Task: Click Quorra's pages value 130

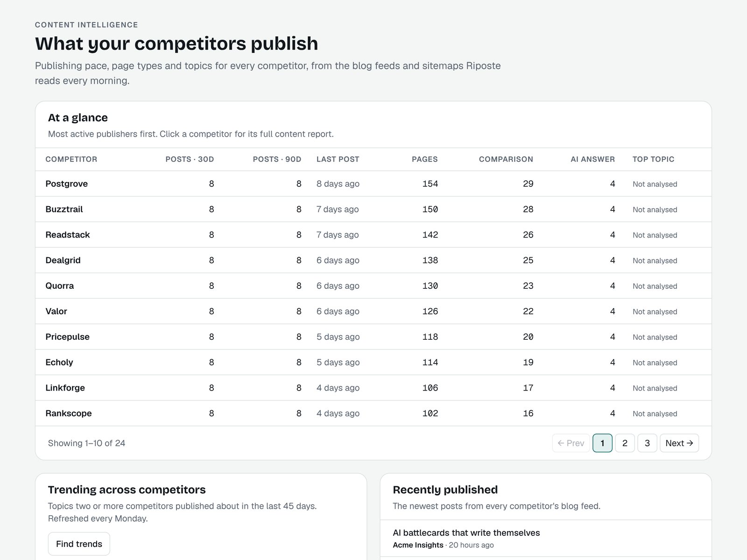Action: pos(430,286)
